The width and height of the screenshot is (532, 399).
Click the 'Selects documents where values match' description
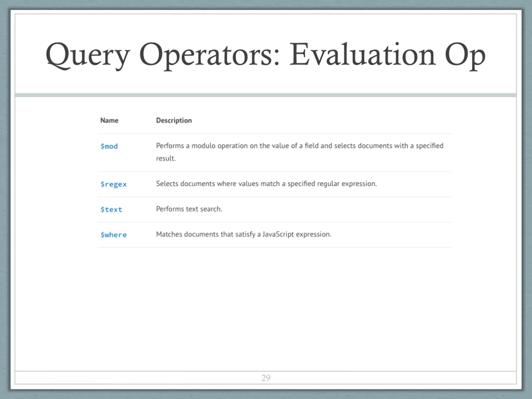click(266, 184)
